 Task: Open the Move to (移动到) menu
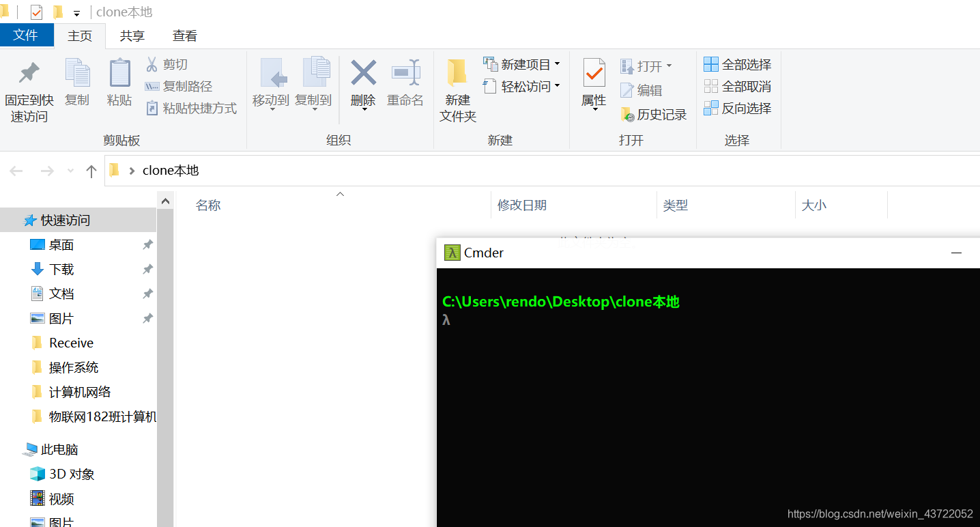tap(271, 84)
